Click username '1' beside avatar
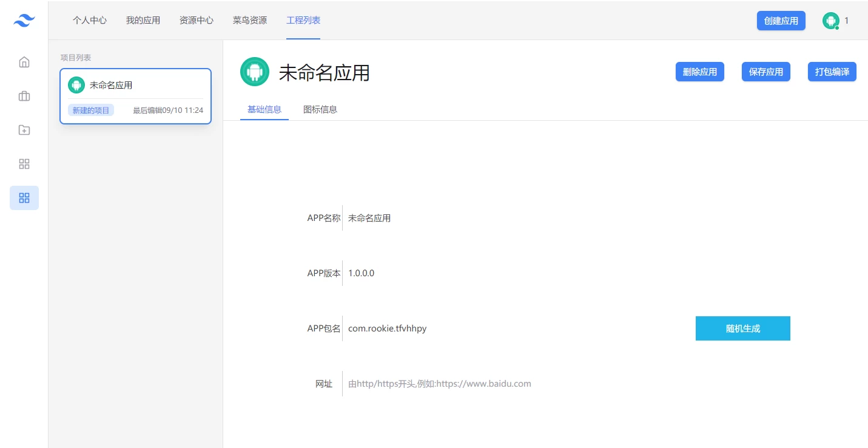Viewport: 868px width, 448px height. (x=847, y=21)
